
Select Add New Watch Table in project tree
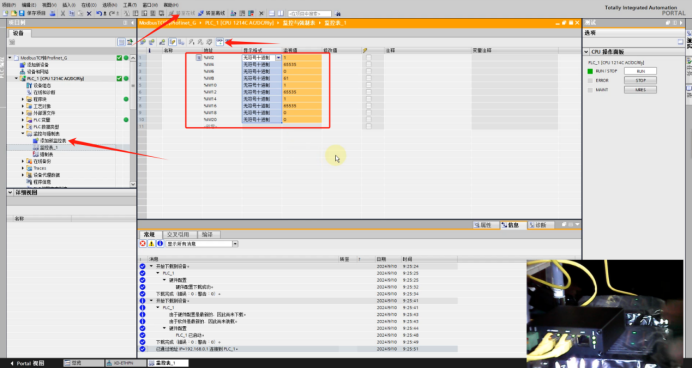tap(50, 140)
